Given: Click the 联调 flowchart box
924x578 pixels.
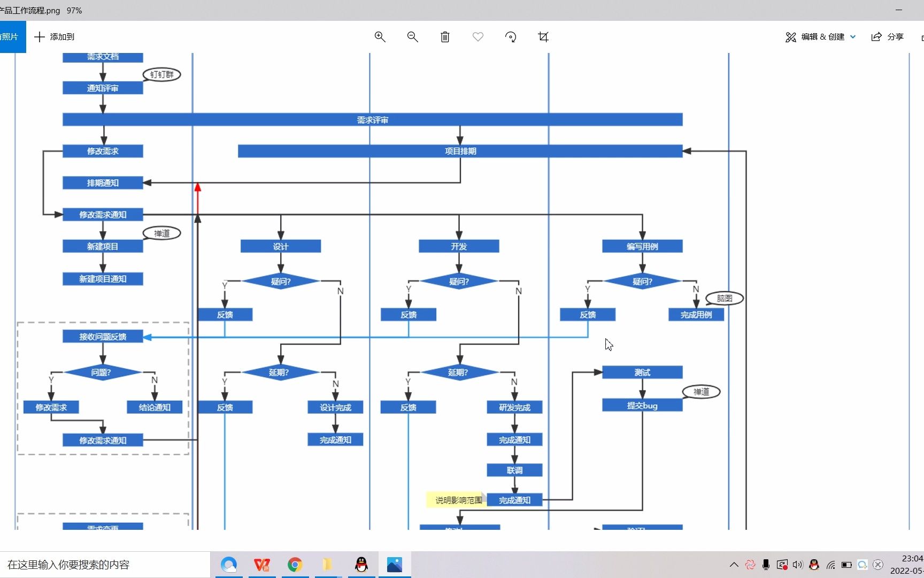Looking at the screenshot, I should 514,470.
